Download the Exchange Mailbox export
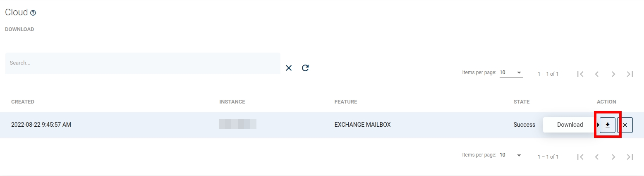The height and width of the screenshot is (176, 644). click(x=608, y=125)
